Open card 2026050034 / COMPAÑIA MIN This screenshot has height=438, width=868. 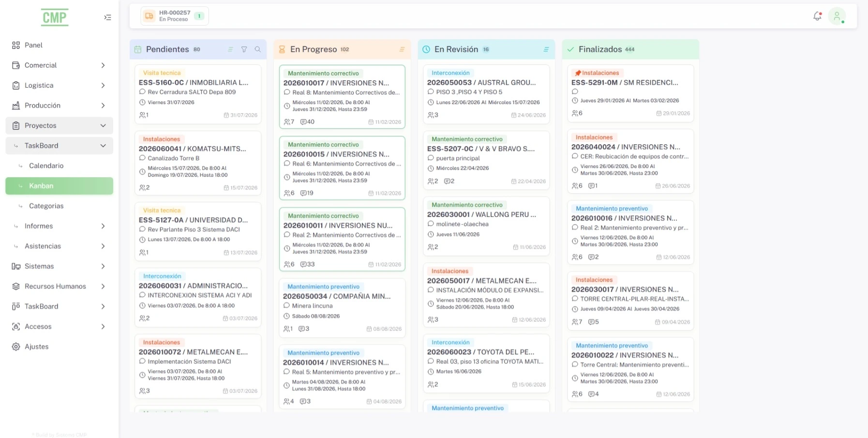coord(342,308)
